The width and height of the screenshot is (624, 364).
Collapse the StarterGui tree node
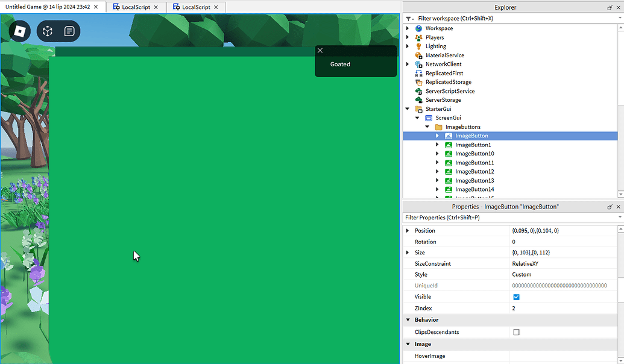click(x=408, y=108)
